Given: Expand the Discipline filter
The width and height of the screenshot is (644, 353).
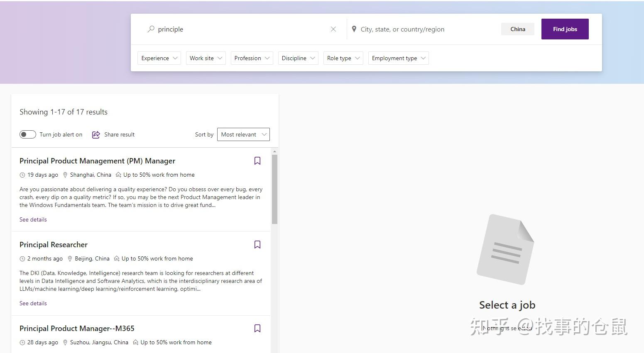Looking at the screenshot, I should (298, 58).
